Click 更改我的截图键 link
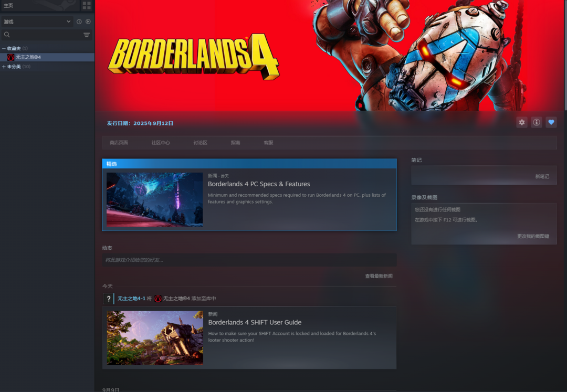 (x=533, y=236)
